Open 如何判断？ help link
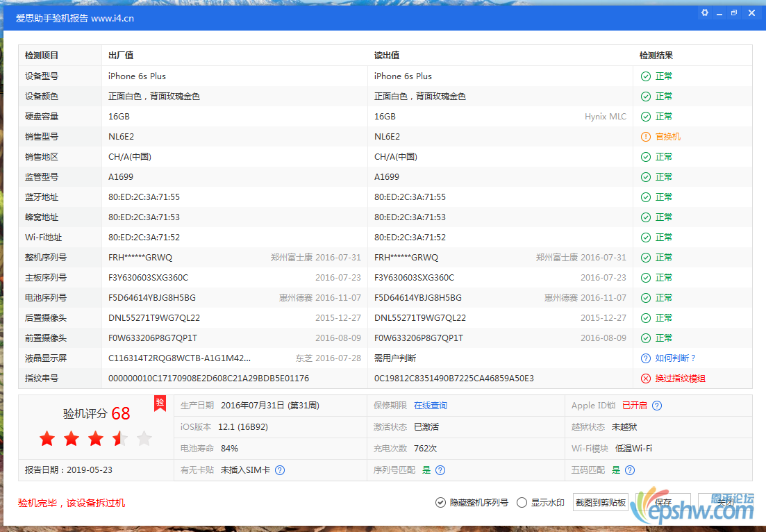 [x=676, y=358]
